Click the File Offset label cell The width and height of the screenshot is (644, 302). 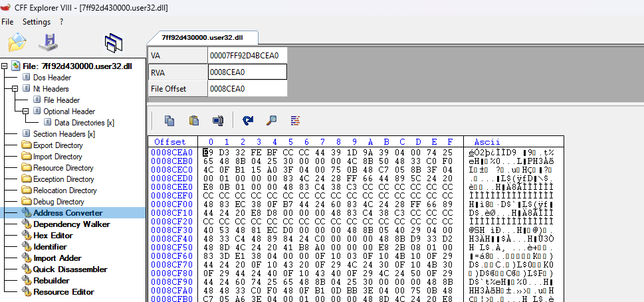tap(177, 89)
